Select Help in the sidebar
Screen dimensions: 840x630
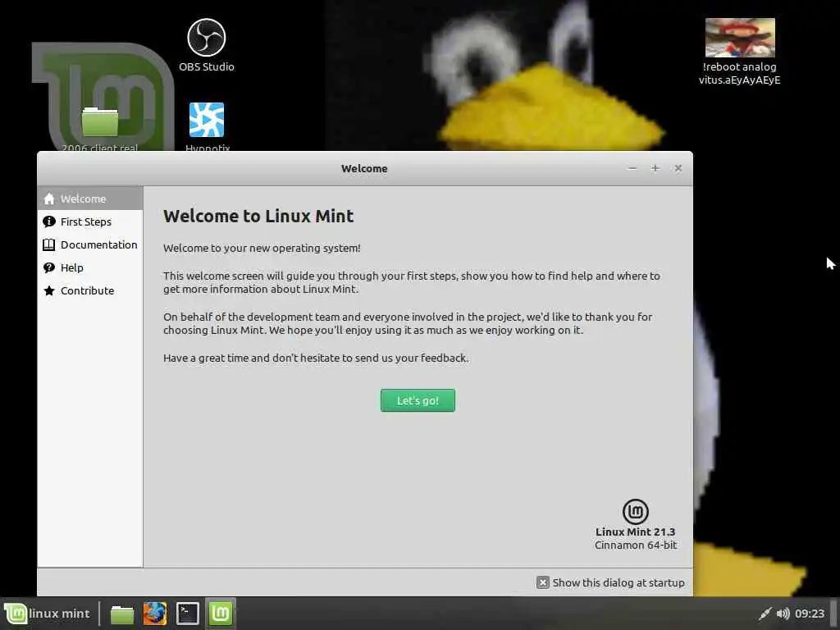[x=90, y=268]
